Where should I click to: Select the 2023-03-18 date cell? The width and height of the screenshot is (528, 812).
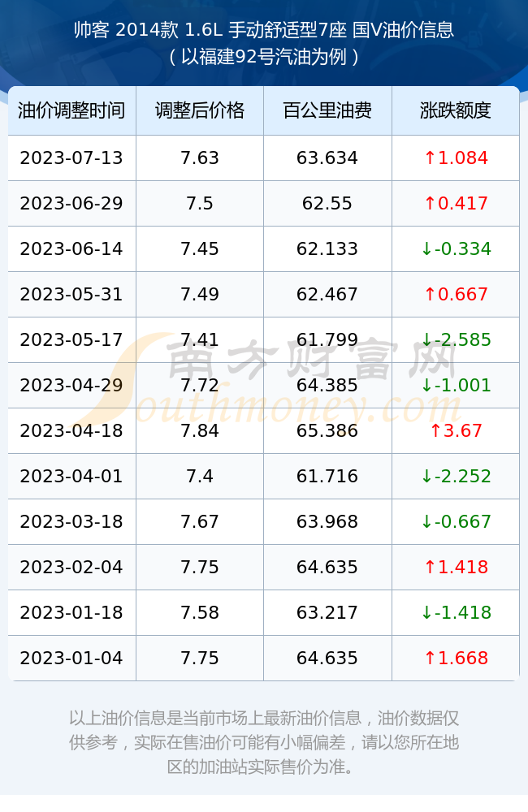[71, 521]
